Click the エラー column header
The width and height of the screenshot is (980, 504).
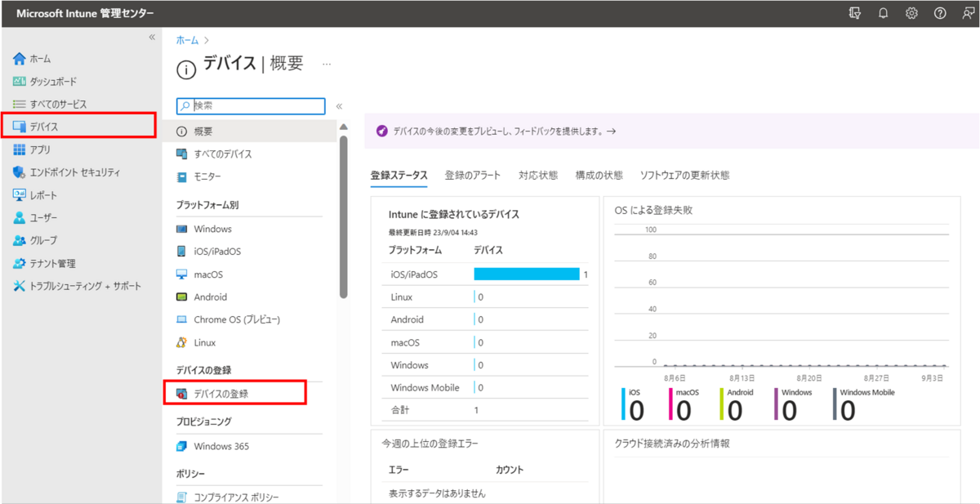(399, 470)
